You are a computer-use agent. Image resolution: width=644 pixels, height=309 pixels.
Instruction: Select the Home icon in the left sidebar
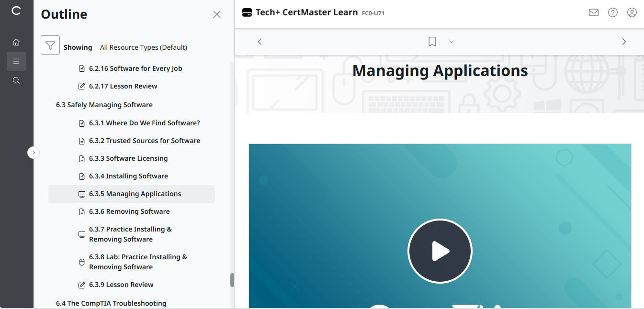(16, 42)
